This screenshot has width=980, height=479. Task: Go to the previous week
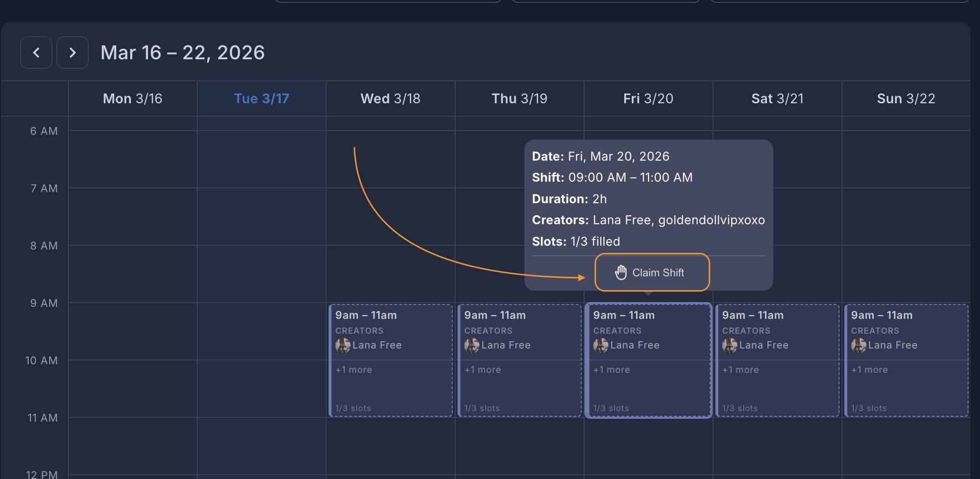pos(36,53)
